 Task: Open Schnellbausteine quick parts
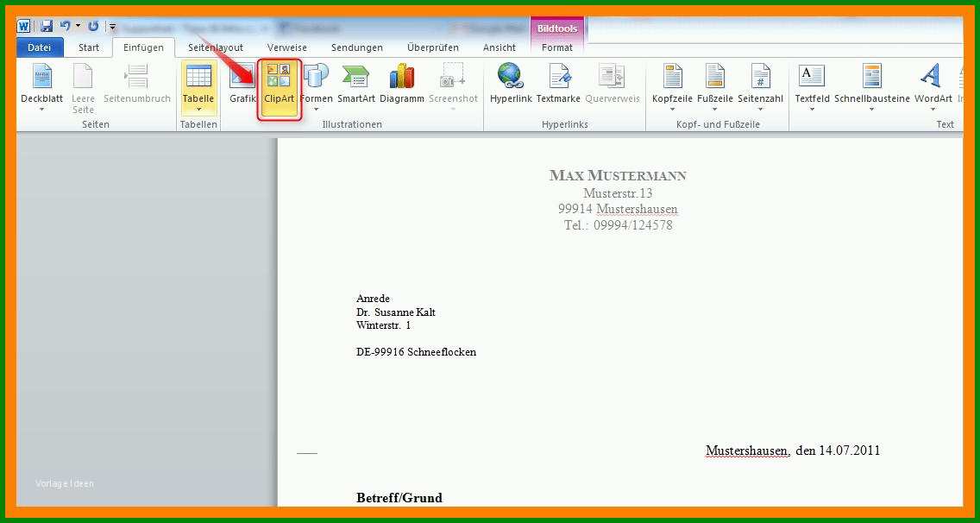tap(872, 84)
